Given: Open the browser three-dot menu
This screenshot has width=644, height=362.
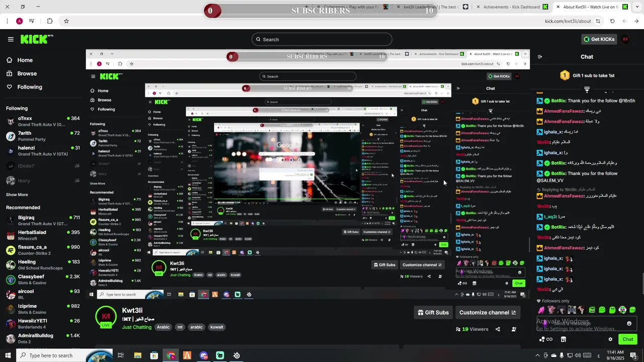Looking at the screenshot, I should [x=7, y=21].
